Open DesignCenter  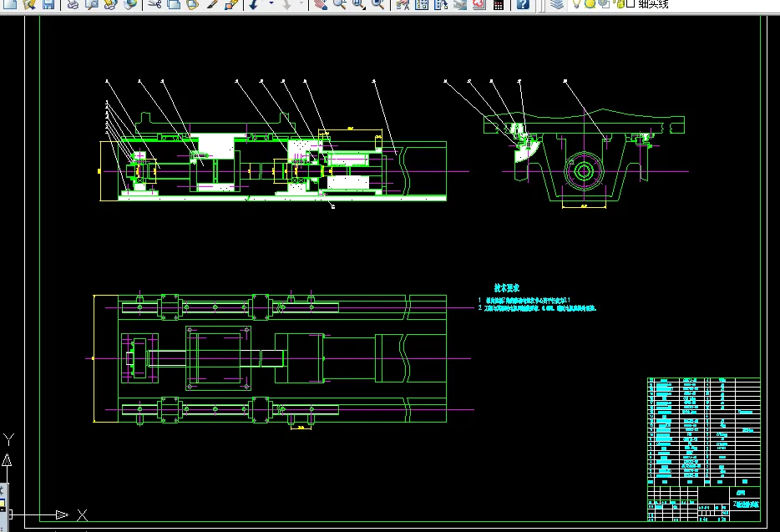click(422, 4)
